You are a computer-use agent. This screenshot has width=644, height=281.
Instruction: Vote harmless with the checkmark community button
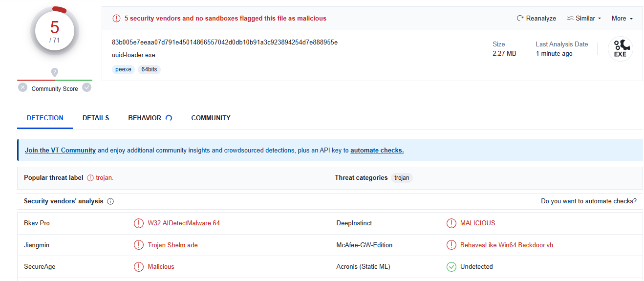click(86, 87)
